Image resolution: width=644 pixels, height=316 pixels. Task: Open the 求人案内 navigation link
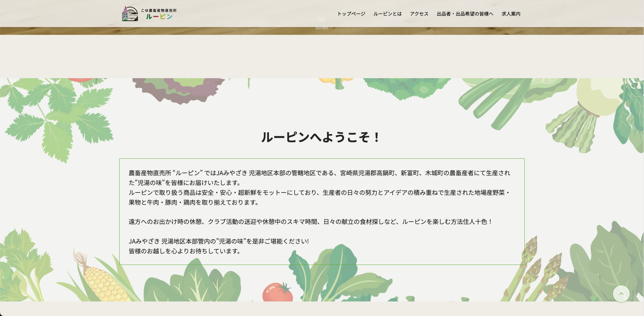click(511, 14)
